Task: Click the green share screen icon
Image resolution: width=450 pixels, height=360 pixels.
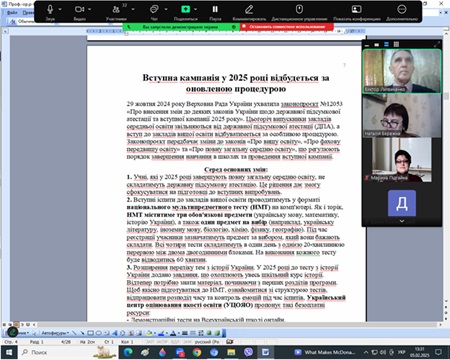Action: click(186, 9)
